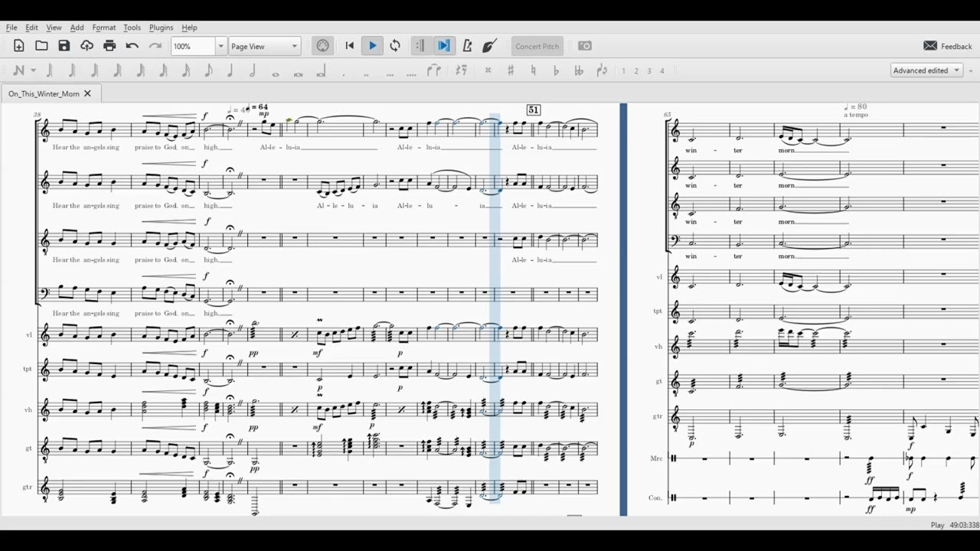
Task: Apply flat accidental
Action: (556, 70)
